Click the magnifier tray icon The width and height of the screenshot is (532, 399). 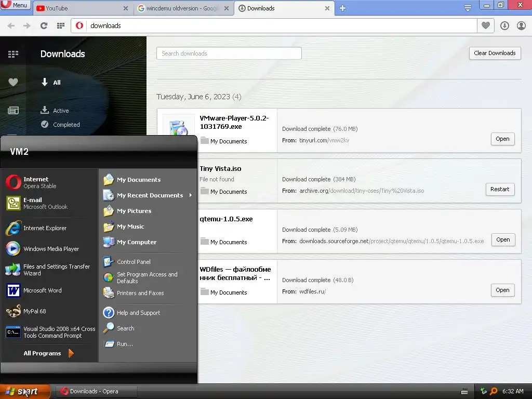[494, 391]
